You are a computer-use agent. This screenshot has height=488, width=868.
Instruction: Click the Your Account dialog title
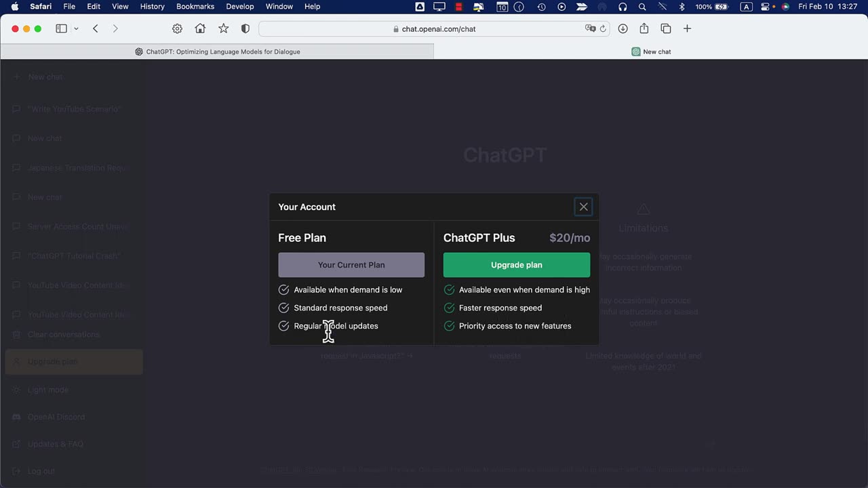coord(307,207)
